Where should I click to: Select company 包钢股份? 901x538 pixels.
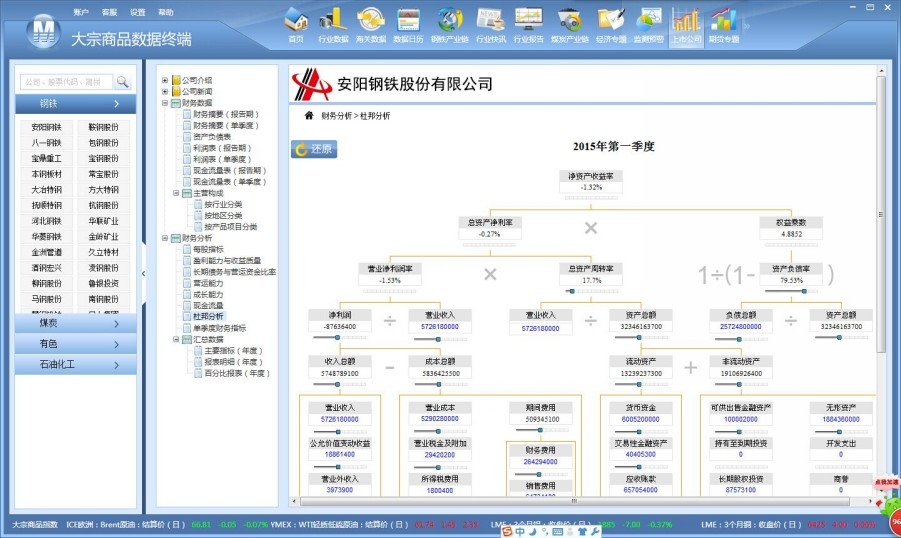point(103,143)
